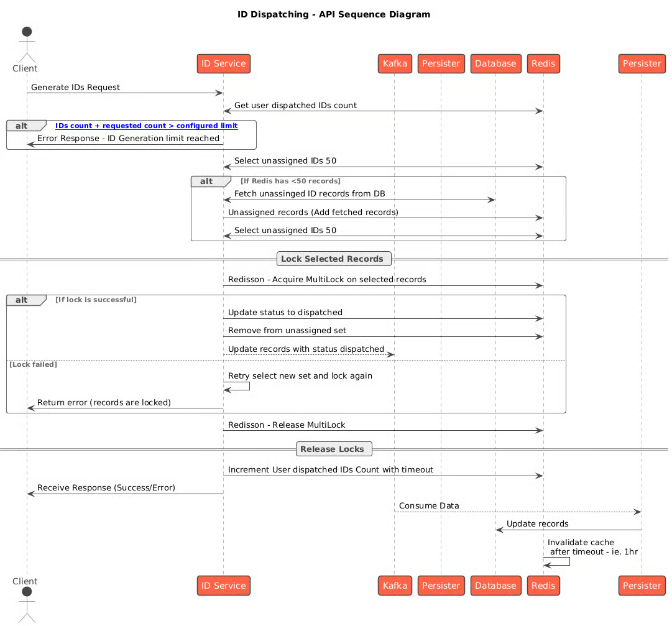Image resolution: width=672 pixels, height=626 pixels.
Task: Click the 'Retry select new set and lock again' text
Action: pyautogui.click(x=300, y=375)
